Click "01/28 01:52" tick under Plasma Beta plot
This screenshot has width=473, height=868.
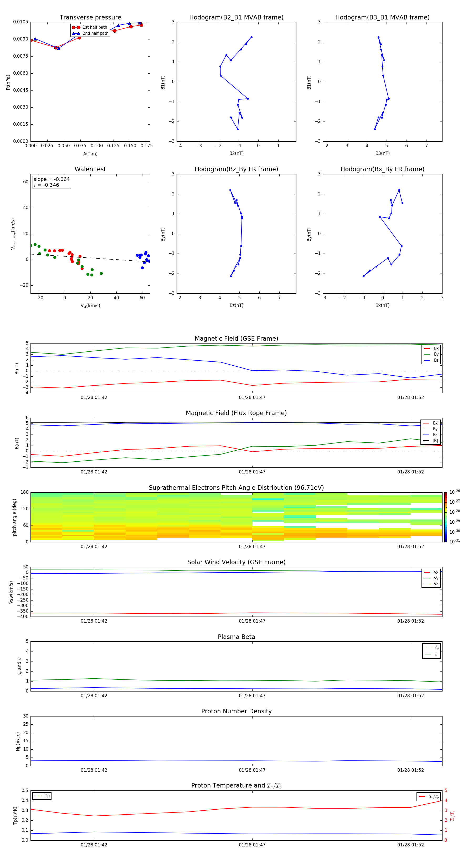[410, 696]
